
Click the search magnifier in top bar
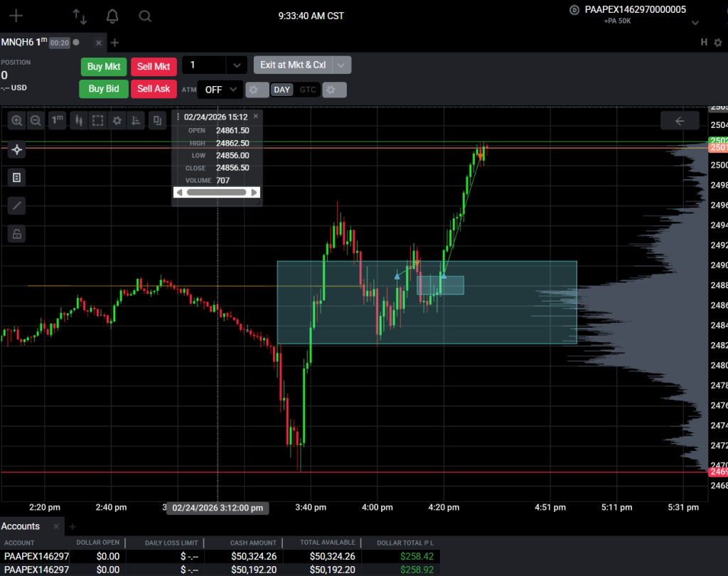145,16
